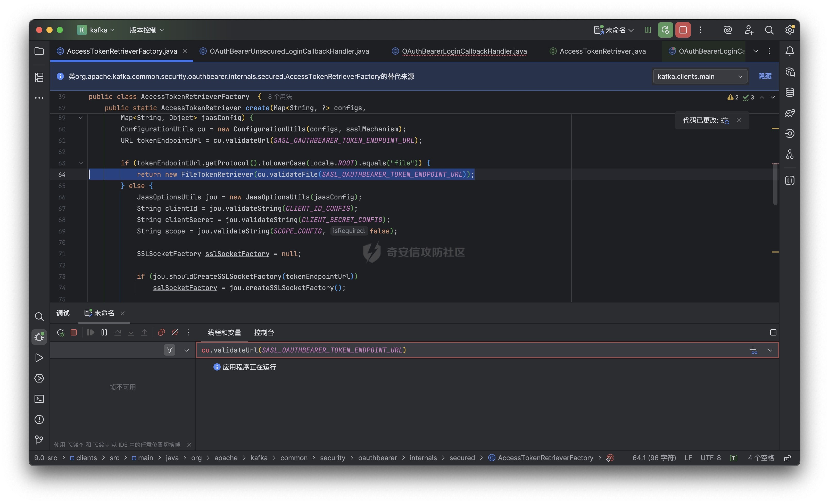
Task: Switch to OAuthBearerLoginCallbackHandler.java tab
Action: (459, 51)
